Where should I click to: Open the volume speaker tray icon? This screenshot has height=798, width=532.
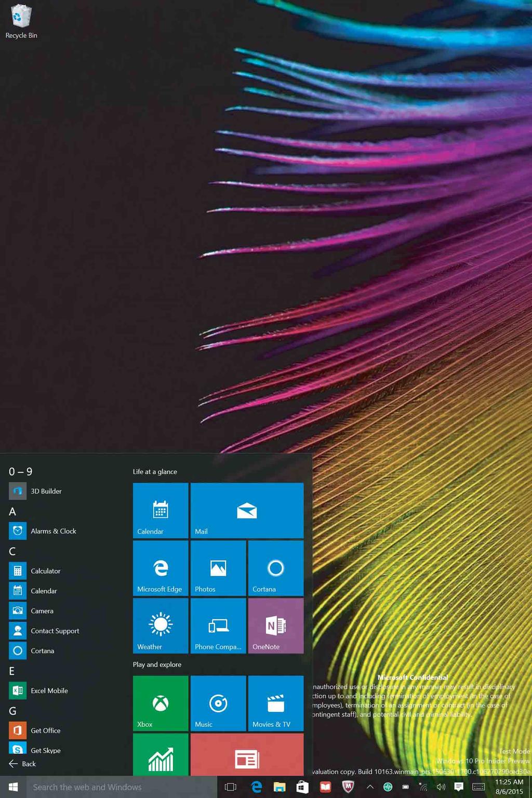point(441,787)
